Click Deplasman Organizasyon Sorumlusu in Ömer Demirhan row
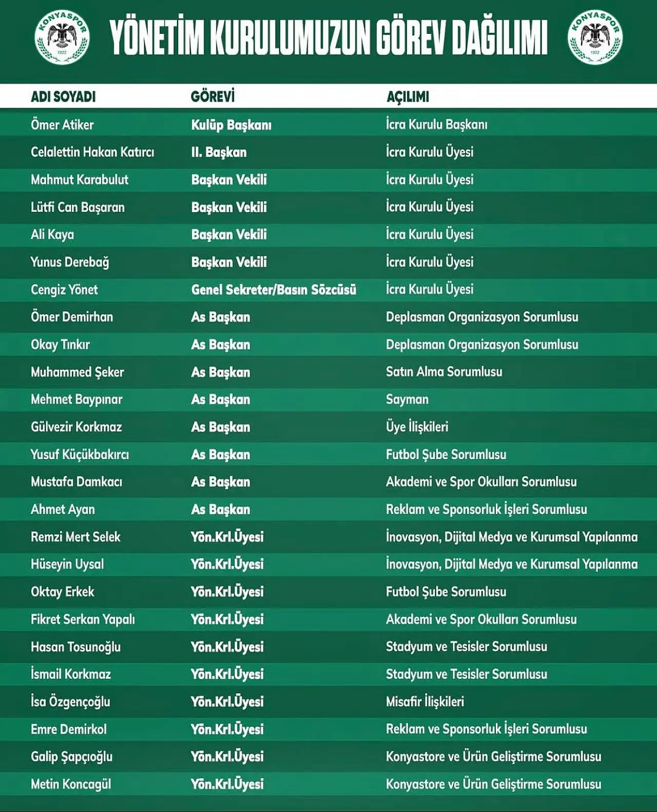The width and height of the screenshot is (657, 812). pos(482,317)
